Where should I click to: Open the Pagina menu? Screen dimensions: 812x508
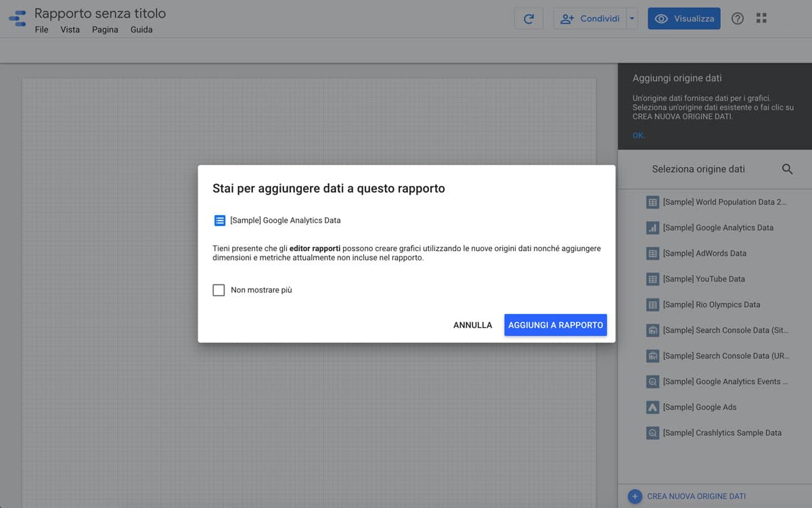coord(105,30)
